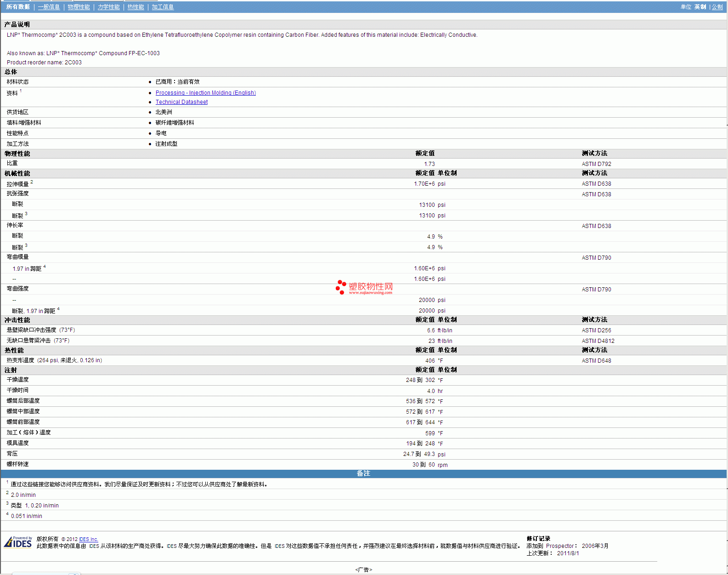The height and width of the screenshot is (575, 728).
Task: Click the 干燥时间 row label
Action: 17,390
